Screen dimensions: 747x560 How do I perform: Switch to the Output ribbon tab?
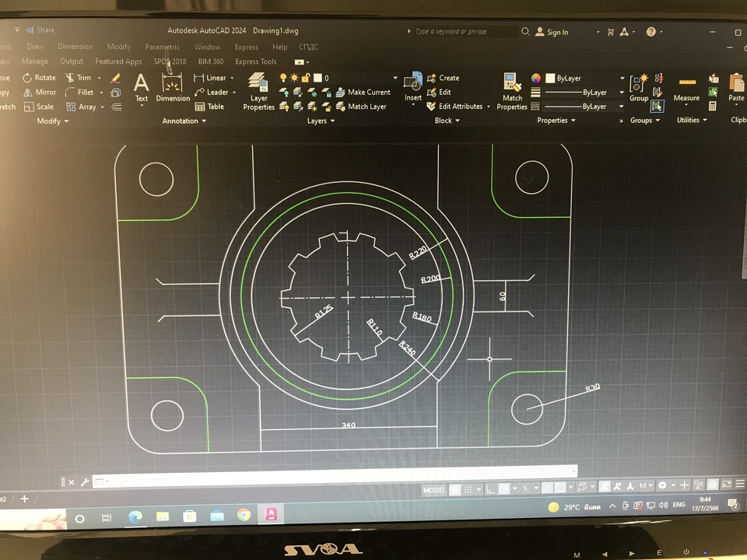click(72, 61)
